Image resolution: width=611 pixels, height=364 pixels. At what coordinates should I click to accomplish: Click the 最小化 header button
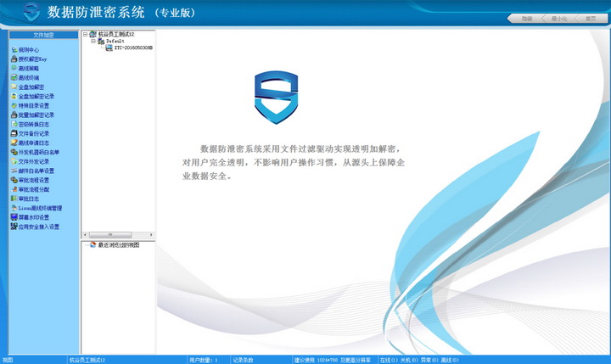tap(559, 19)
